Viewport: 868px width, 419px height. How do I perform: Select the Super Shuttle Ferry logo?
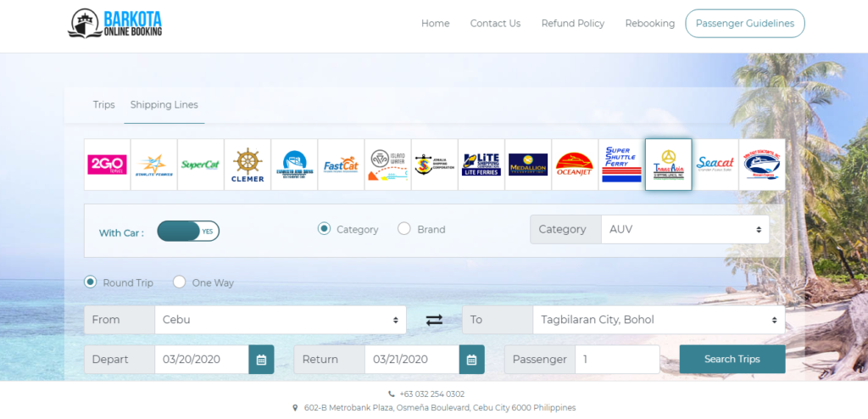coord(621,165)
